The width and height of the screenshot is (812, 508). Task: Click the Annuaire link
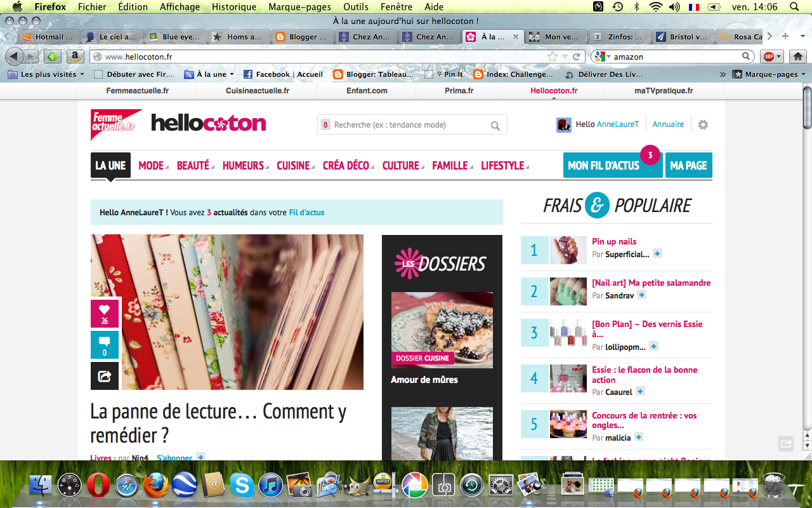[x=668, y=124]
